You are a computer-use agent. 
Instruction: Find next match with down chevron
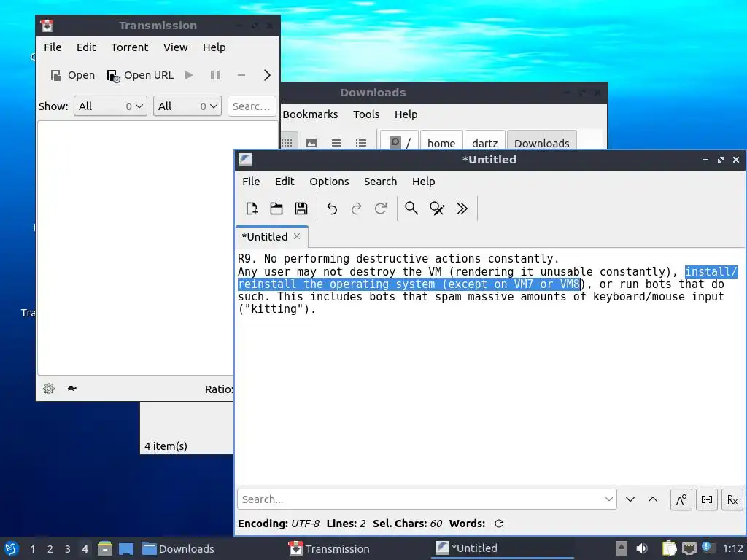coord(630,499)
